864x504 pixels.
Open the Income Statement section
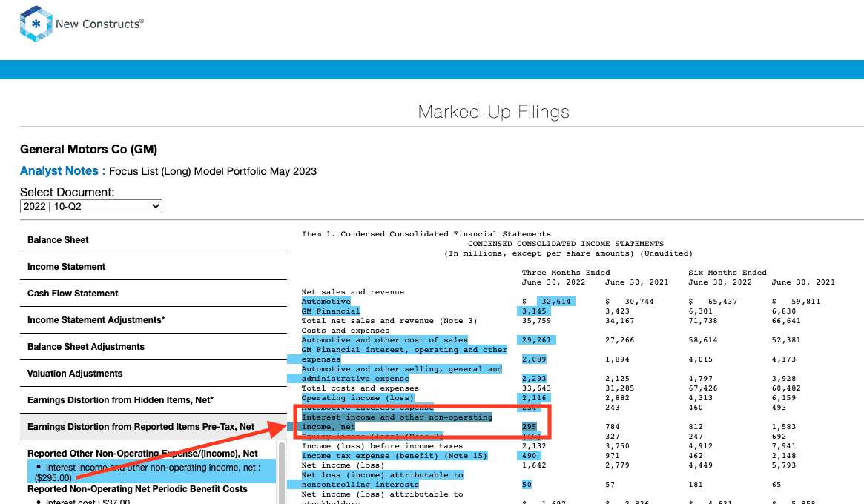click(154, 267)
